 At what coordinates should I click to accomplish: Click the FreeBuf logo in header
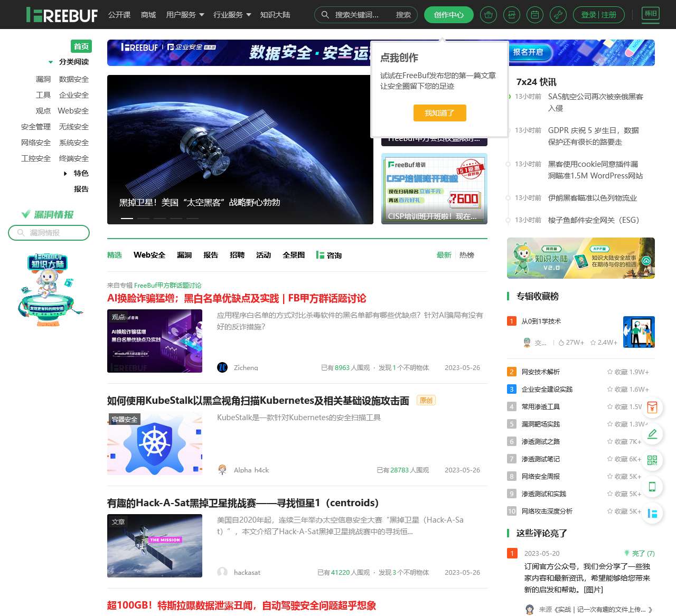tap(62, 15)
